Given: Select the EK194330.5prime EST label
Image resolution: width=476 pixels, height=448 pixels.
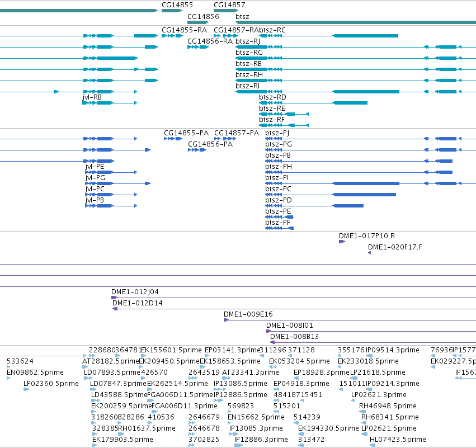Looking at the screenshot, I should [328, 428].
